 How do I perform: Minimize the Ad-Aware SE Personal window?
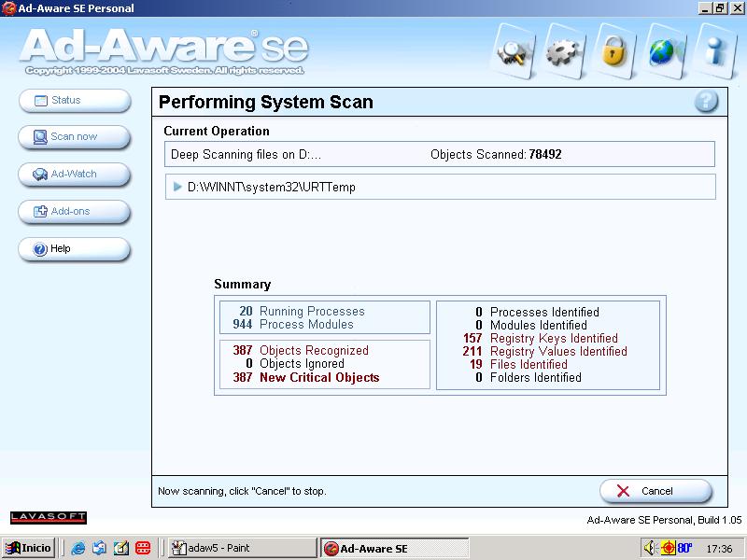[x=705, y=8]
